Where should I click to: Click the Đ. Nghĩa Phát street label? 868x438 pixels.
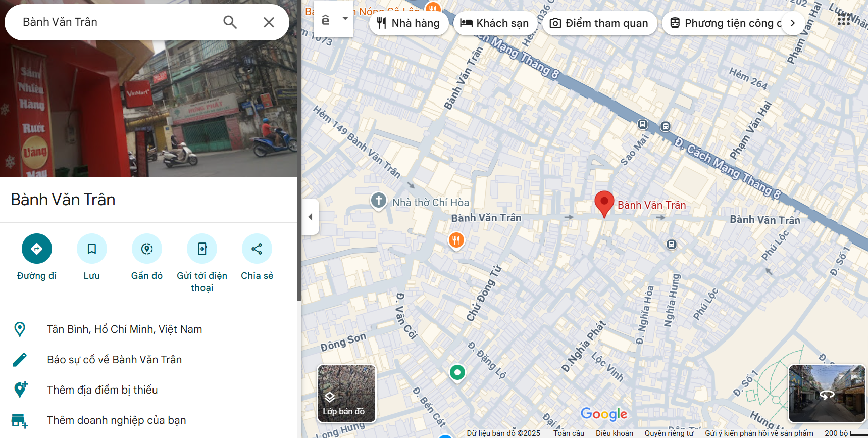(584, 347)
